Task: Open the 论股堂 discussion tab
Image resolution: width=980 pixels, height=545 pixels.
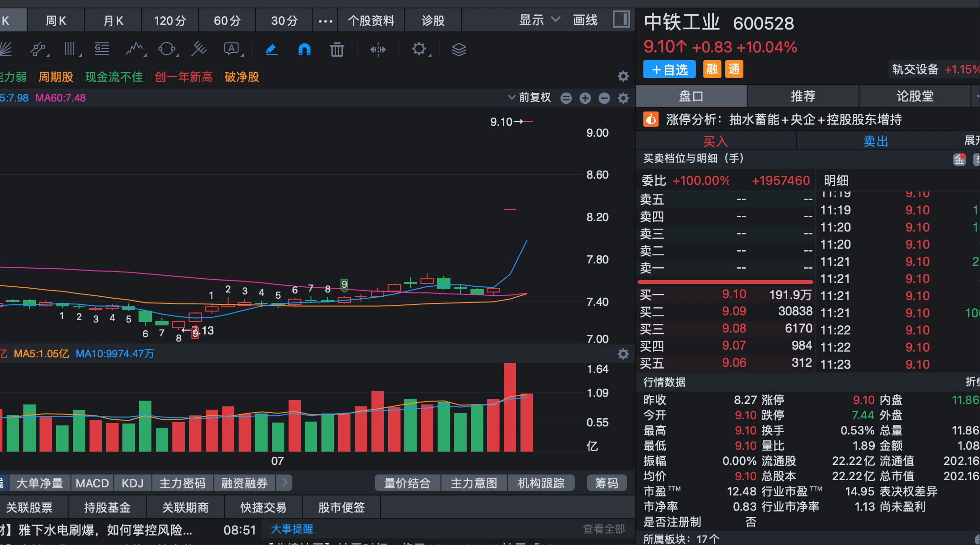Action: tap(915, 96)
